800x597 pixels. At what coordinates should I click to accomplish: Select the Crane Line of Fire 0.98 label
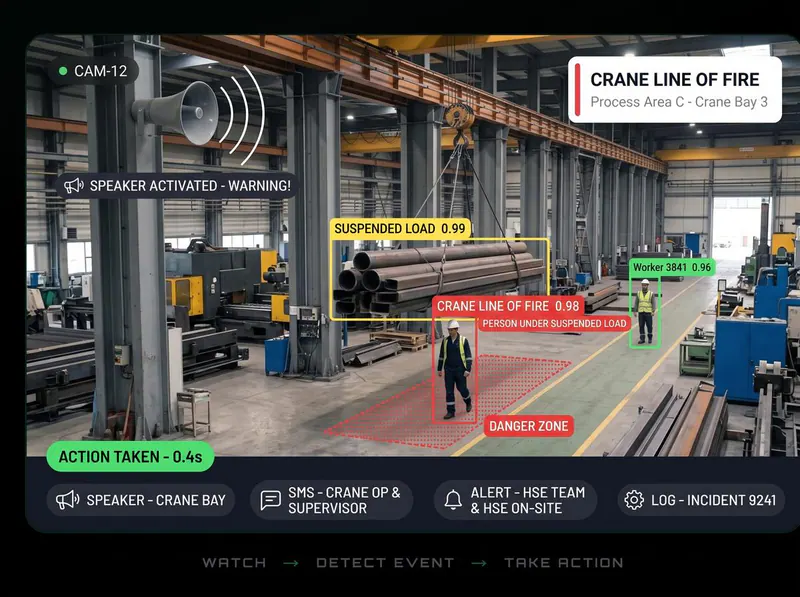point(508,306)
